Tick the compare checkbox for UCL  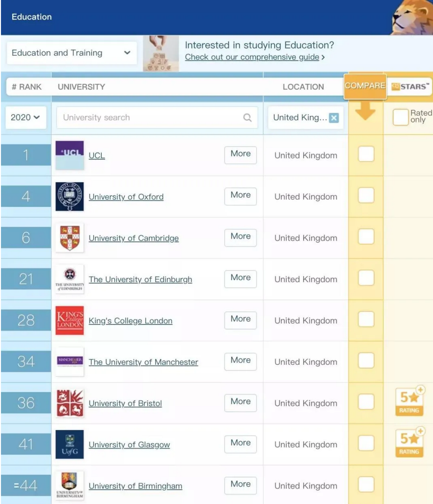(366, 154)
